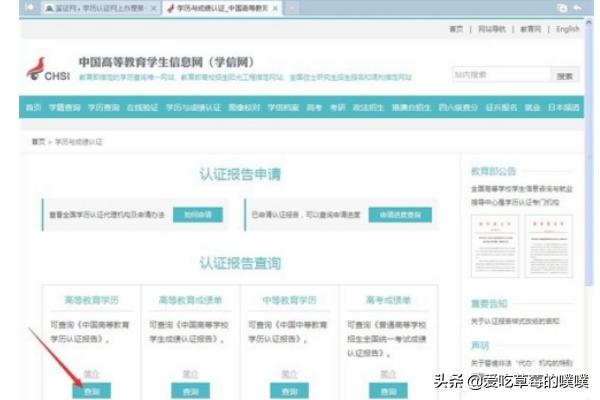Open 政法招生 in the navigation bar
This screenshot has width=600, height=400.
(x=368, y=108)
